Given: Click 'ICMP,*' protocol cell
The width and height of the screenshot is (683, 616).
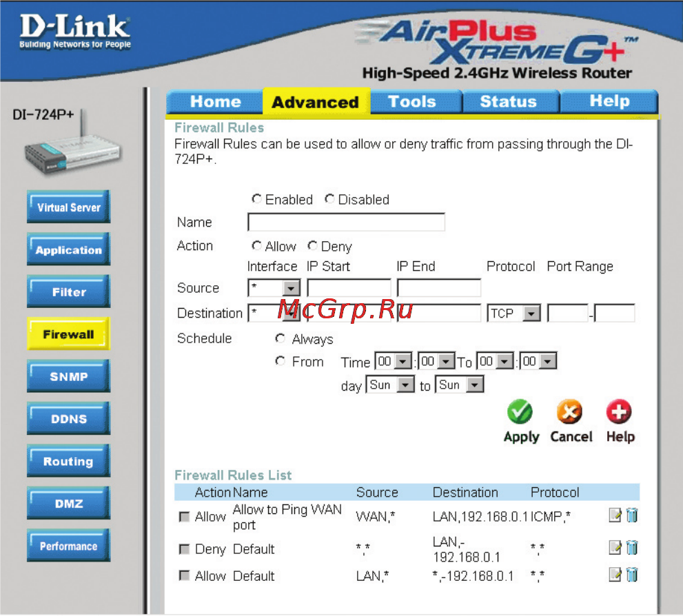Looking at the screenshot, I should pyautogui.click(x=550, y=517).
